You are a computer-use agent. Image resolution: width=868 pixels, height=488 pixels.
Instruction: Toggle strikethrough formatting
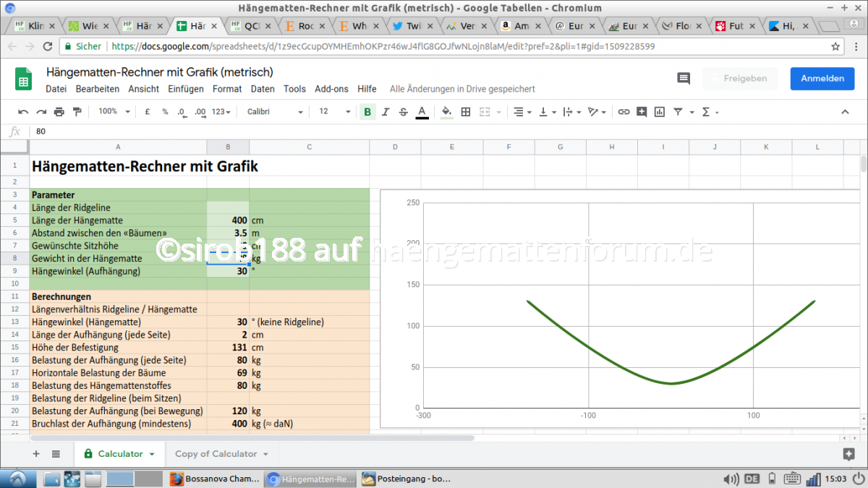tap(404, 112)
